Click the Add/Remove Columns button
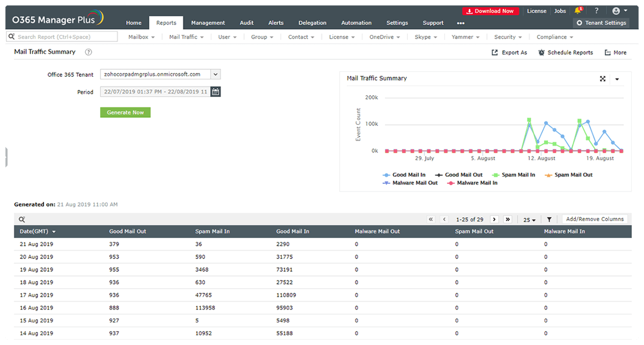This screenshot has height=345, width=644. [595, 219]
